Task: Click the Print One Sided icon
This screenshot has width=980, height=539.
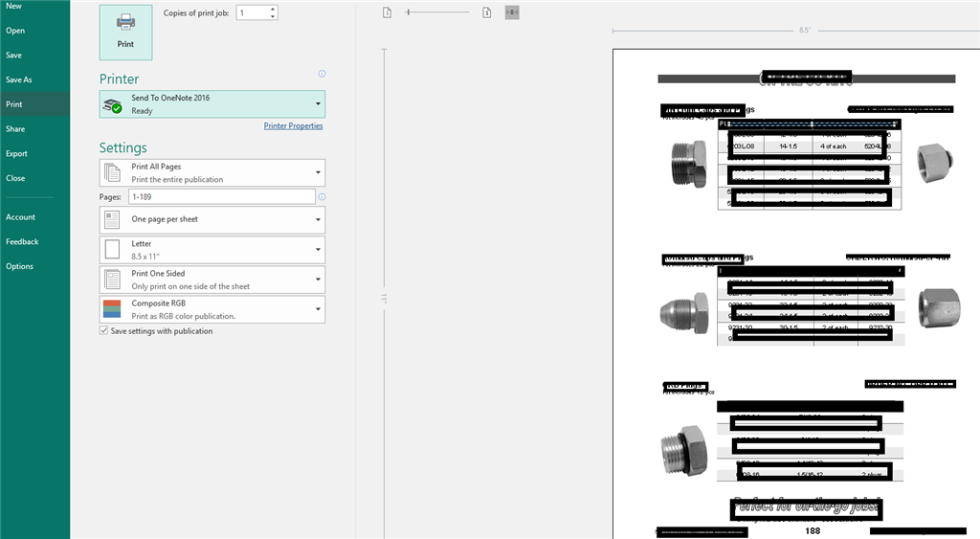Action: point(113,280)
